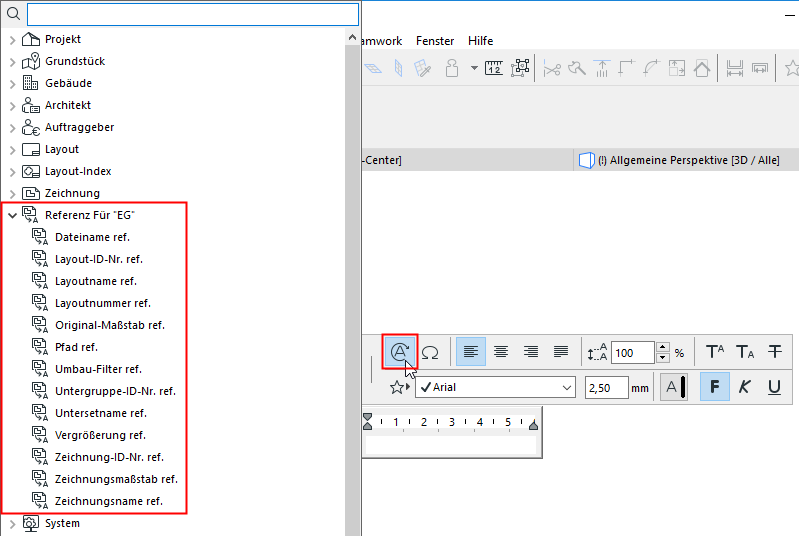Screen dimensions: 799x536
Task: Click the Autotext insert icon
Action: tap(400, 352)
